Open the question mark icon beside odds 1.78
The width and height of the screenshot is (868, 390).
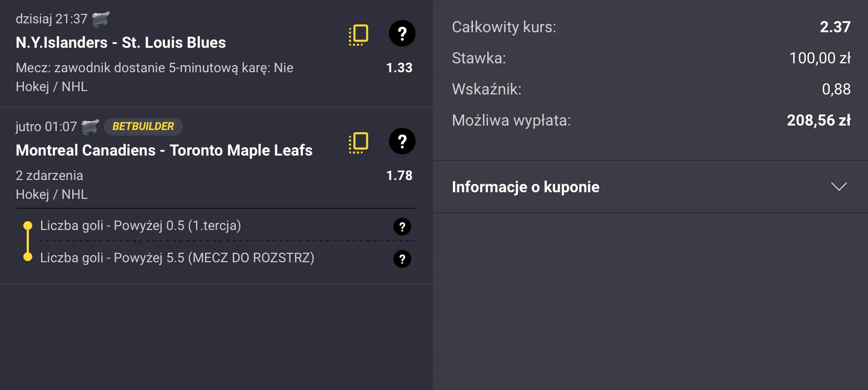(401, 142)
